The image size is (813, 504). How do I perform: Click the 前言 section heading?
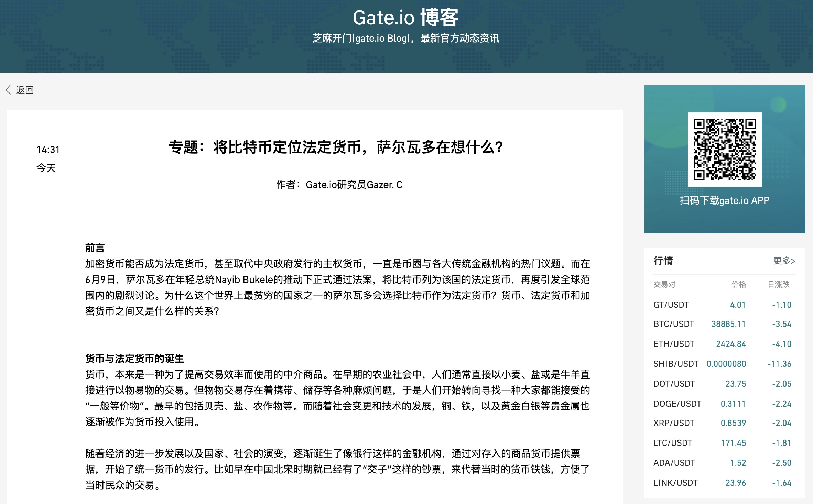(95, 248)
